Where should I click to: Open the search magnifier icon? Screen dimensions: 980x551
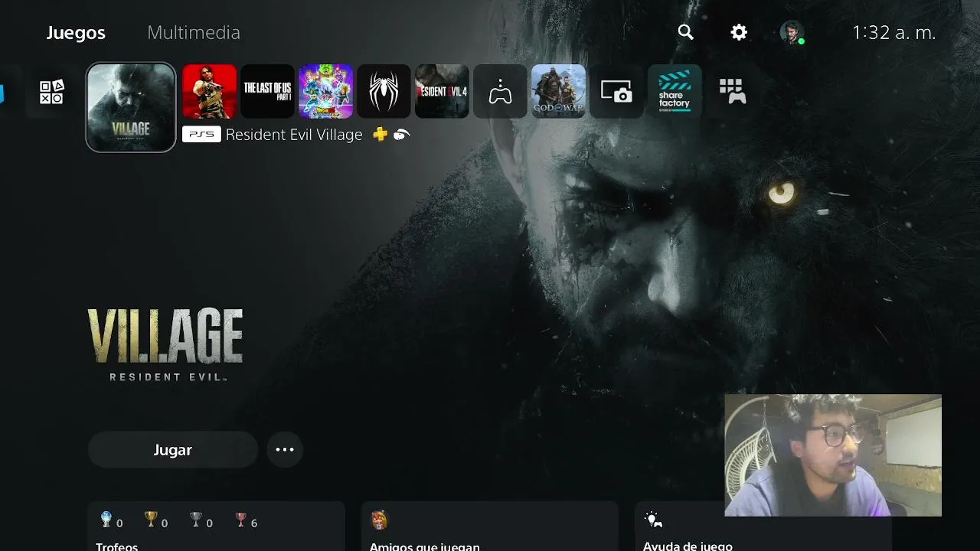coord(686,32)
